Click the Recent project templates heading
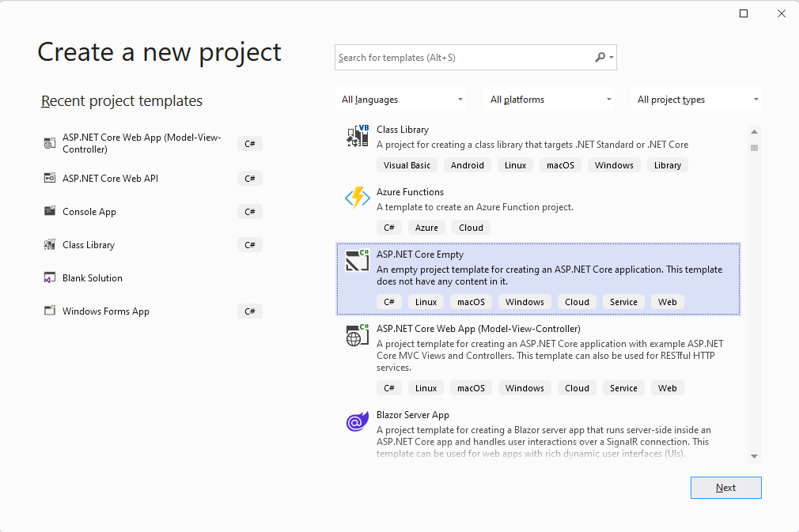 (122, 101)
